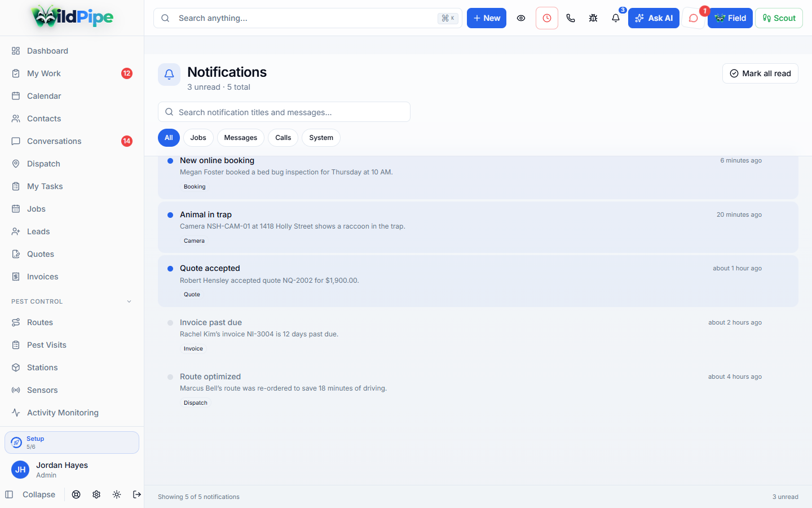Screen dimensions: 812x508
Task: Click the help lifebuoy icon in sidebar footer
Action: (x=76, y=494)
